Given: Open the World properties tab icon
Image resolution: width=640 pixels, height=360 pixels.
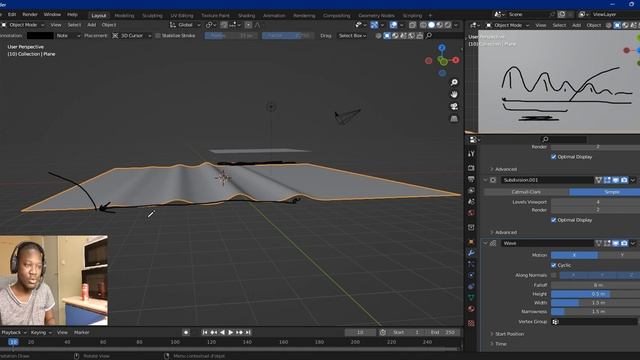Looking at the screenshot, I should [x=471, y=213].
